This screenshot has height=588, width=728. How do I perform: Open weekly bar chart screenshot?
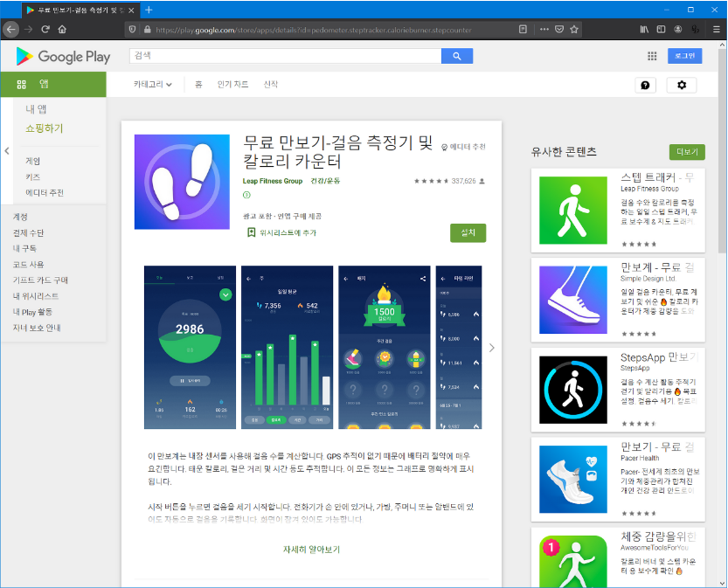coord(287,347)
